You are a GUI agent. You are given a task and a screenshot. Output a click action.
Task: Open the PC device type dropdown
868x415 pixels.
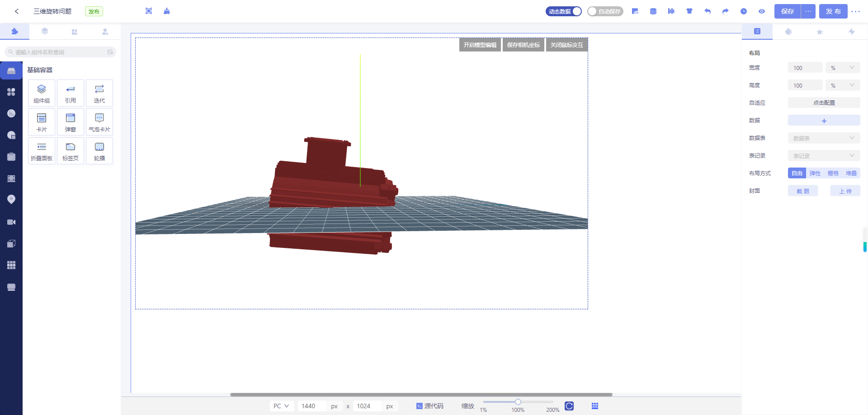[x=282, y=406]
